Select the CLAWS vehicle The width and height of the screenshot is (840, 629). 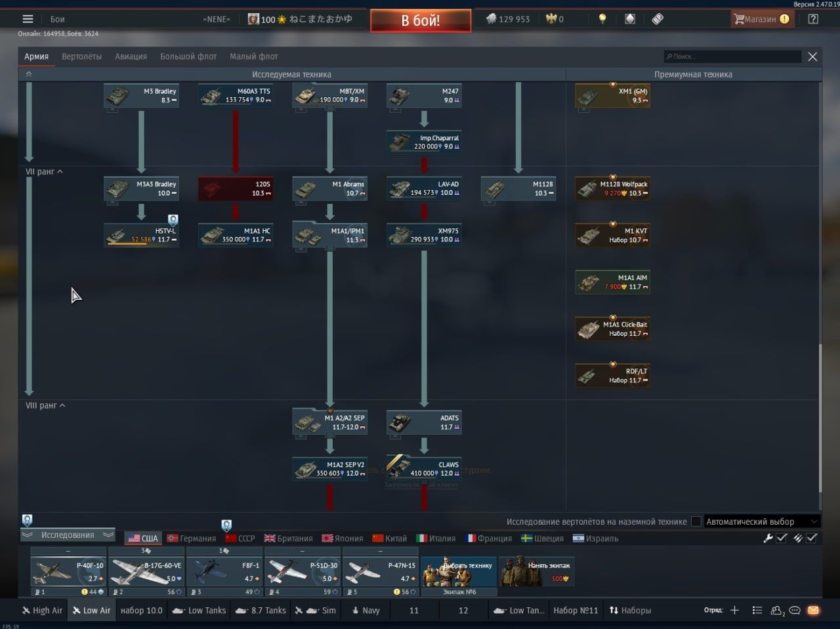424,469
